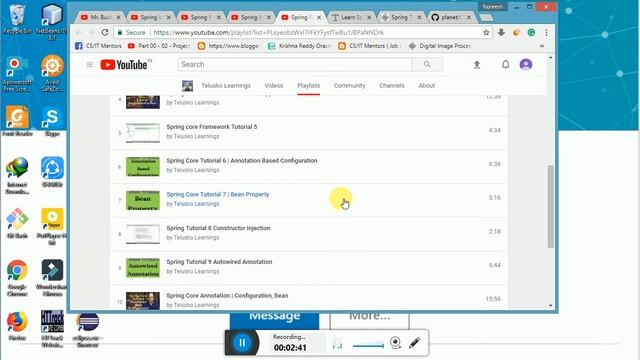Open the YouTube account avatar menu
The height and width of the screenshot is (360, 640).
coord(526,64)
